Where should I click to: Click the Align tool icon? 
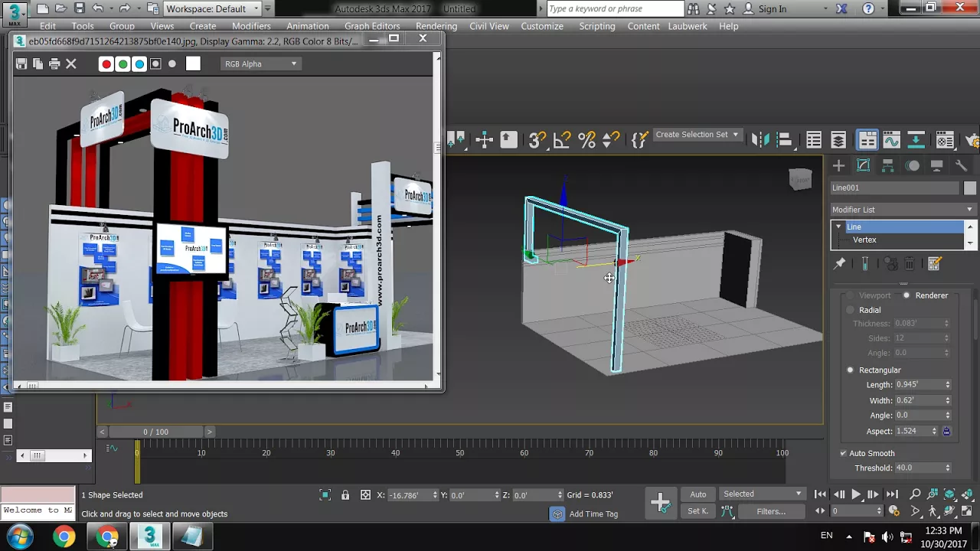784,140
